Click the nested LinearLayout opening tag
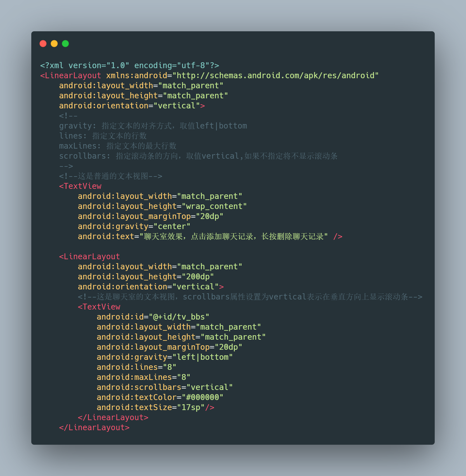This screenshot has width=466, height=476. [x=89, y=256]
